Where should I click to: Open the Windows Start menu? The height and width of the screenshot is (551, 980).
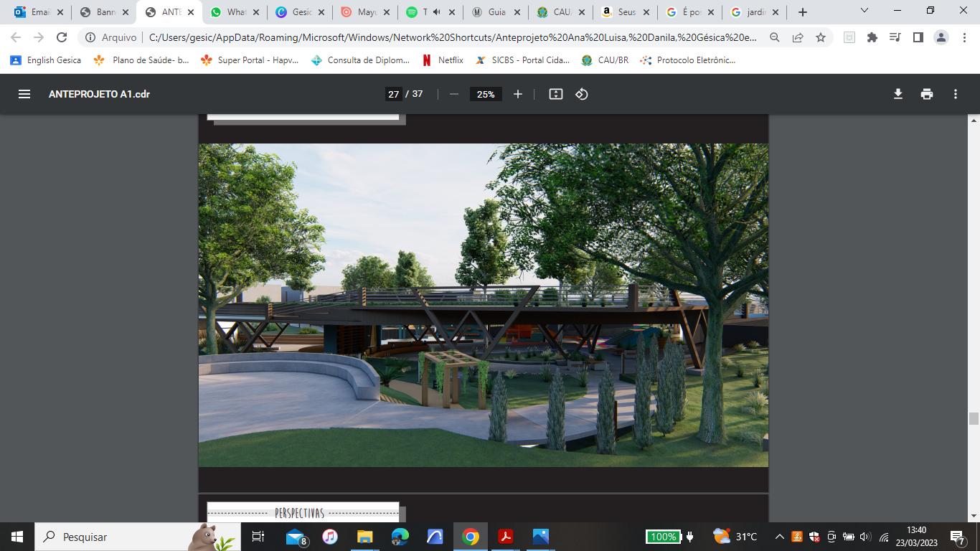click(x=17, y=537)
